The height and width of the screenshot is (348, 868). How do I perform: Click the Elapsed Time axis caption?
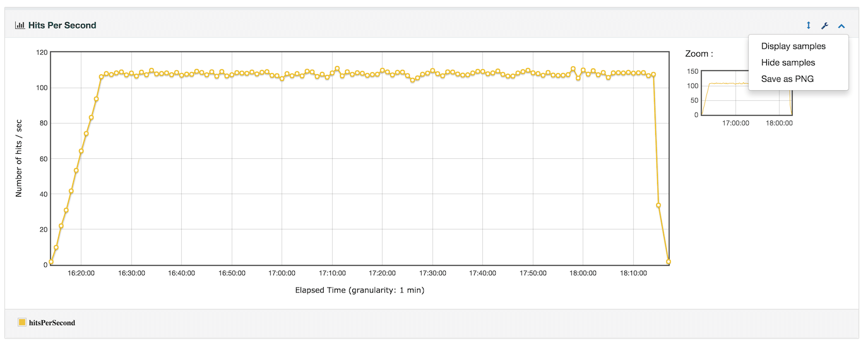(359, 291)
